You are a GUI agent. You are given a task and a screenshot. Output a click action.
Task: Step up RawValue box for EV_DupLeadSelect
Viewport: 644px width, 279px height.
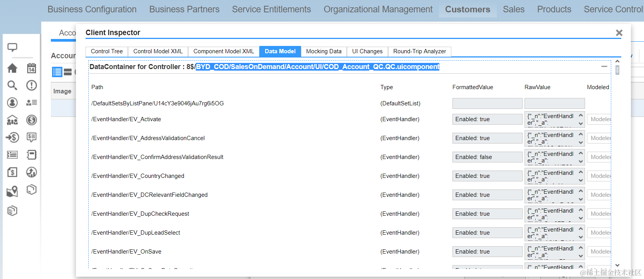click(x=581, y=229)
